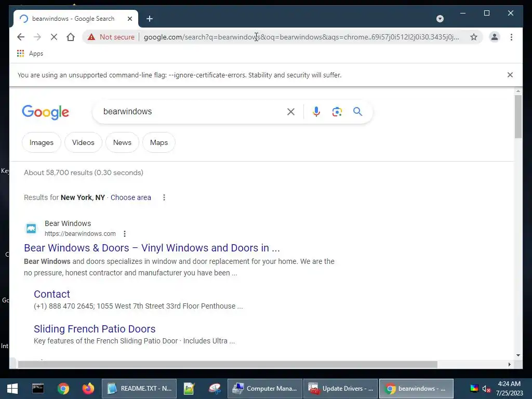The image size is (532, 399).
Task: Click the scroll right arrow
Action: [509, 364]
